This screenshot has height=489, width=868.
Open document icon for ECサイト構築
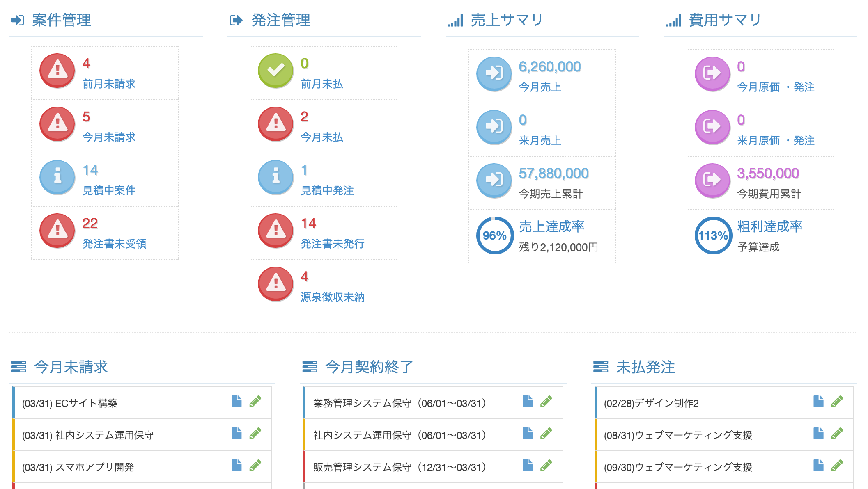click(237, 402)
